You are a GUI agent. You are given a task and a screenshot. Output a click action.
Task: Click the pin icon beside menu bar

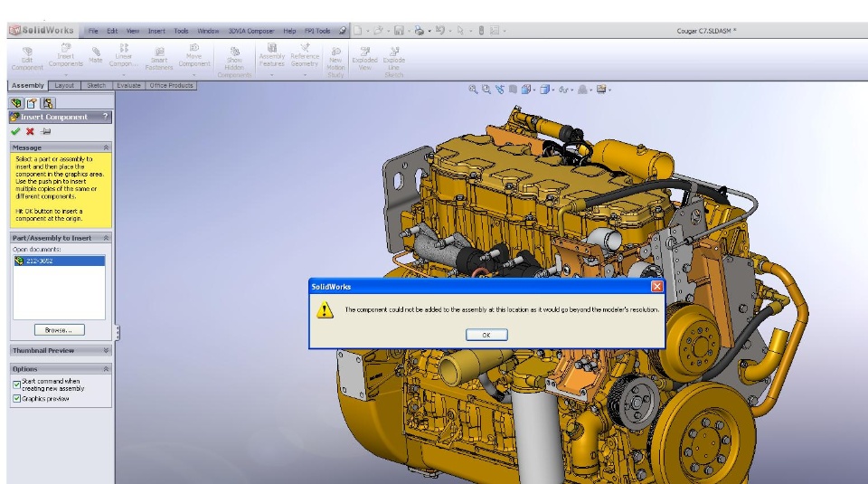tap(343, 31)
